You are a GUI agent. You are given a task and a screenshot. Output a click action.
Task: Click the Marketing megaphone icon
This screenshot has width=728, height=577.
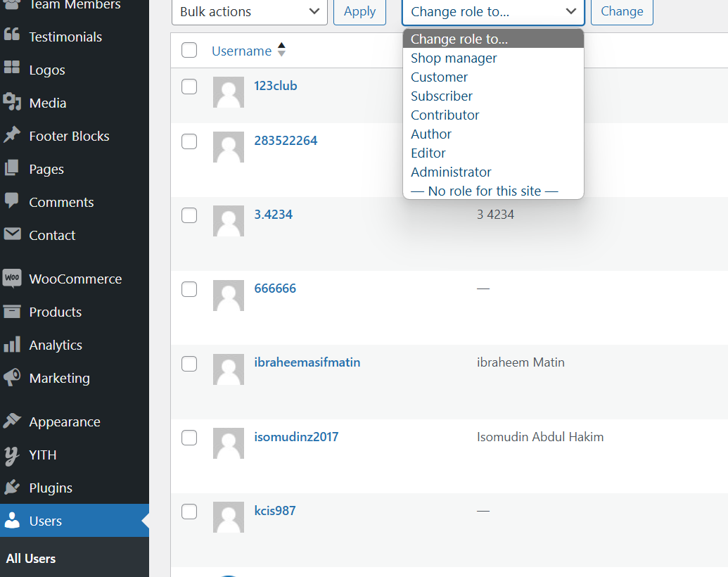[x=13, y=378]
